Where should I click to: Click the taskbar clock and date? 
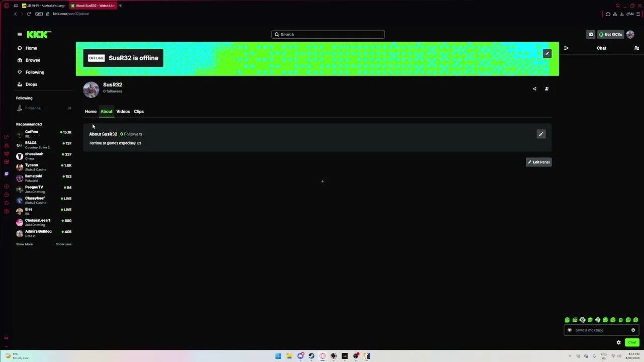tap(632, 356)
